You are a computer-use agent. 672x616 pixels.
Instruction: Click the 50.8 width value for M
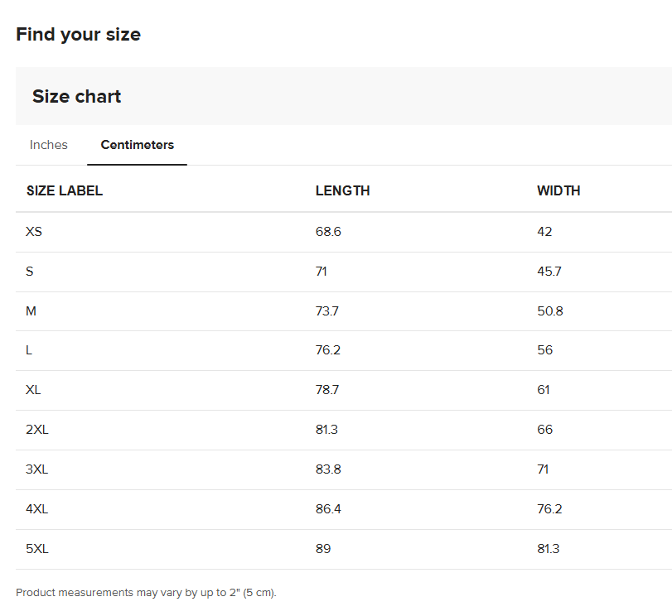(550, 310)
